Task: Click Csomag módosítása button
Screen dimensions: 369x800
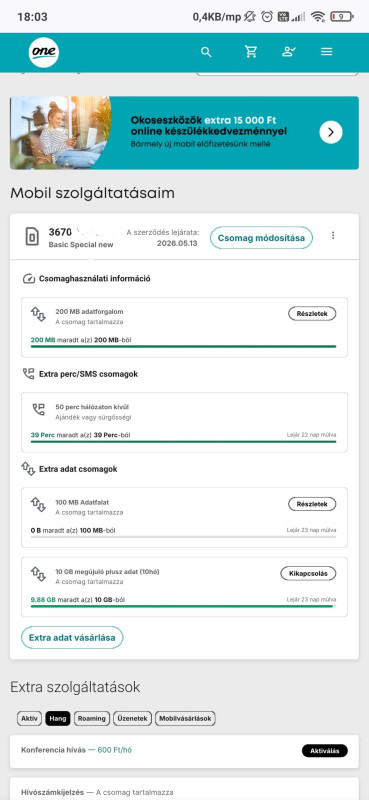Action: 261,238
